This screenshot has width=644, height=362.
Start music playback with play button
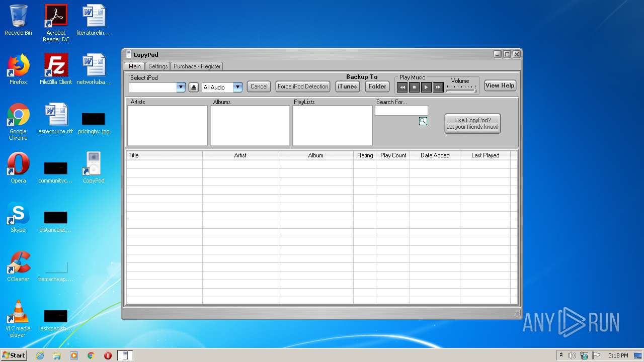[426, 87]
